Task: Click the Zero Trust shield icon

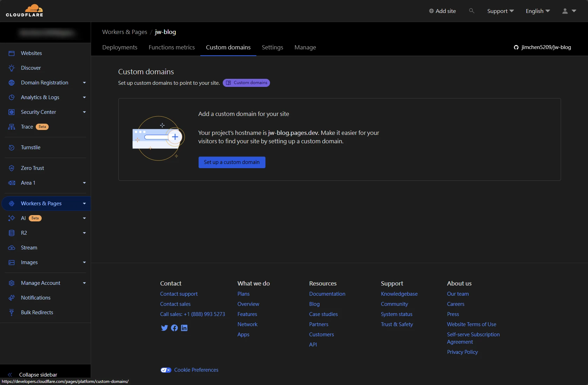Action: (x=12, y=168)
